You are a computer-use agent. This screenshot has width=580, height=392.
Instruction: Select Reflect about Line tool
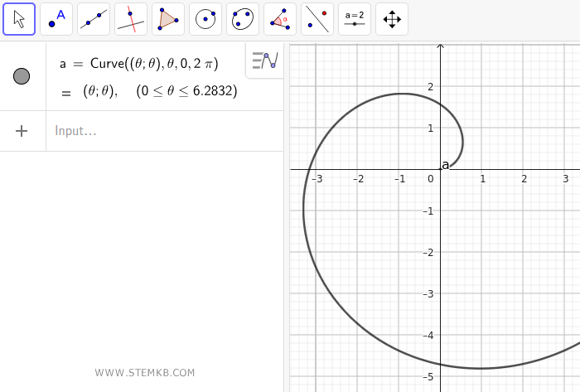tap(317, 19)
